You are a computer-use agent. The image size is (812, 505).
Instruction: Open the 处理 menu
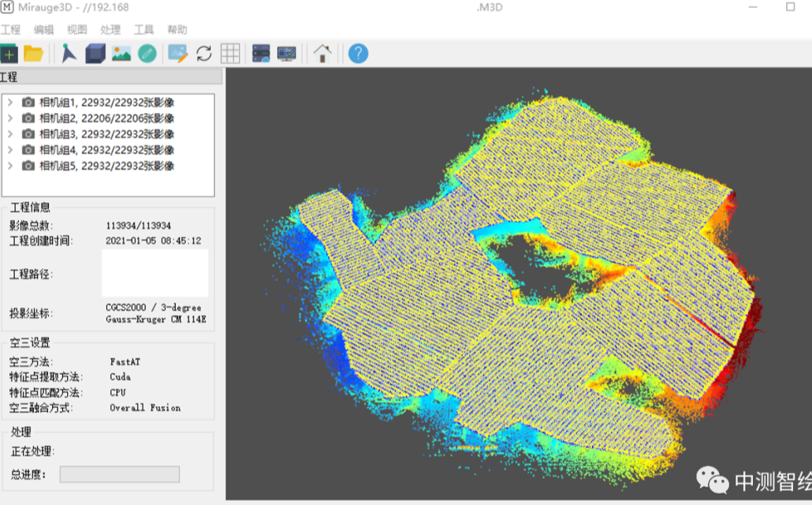coord(110,30)
